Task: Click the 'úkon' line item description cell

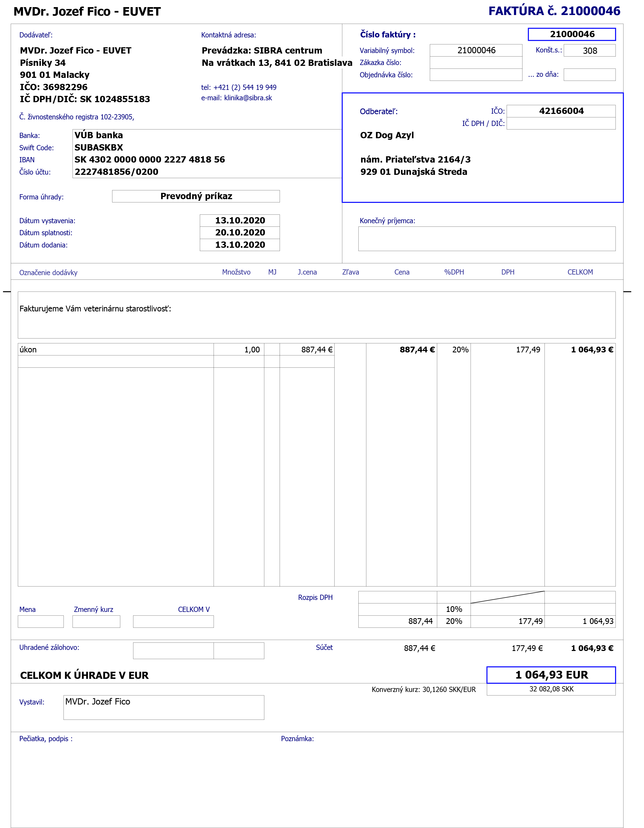Action: pos(115,349)
